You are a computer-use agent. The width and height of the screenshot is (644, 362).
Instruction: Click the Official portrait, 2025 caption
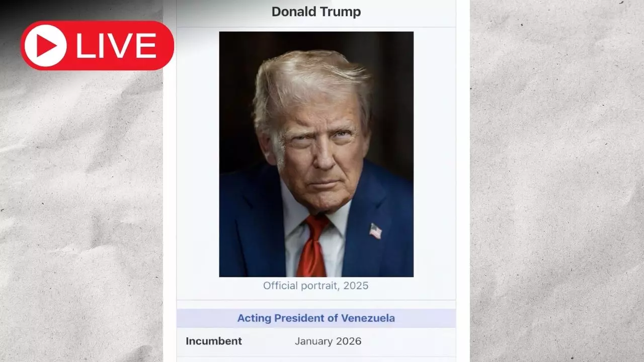point(316,286)
